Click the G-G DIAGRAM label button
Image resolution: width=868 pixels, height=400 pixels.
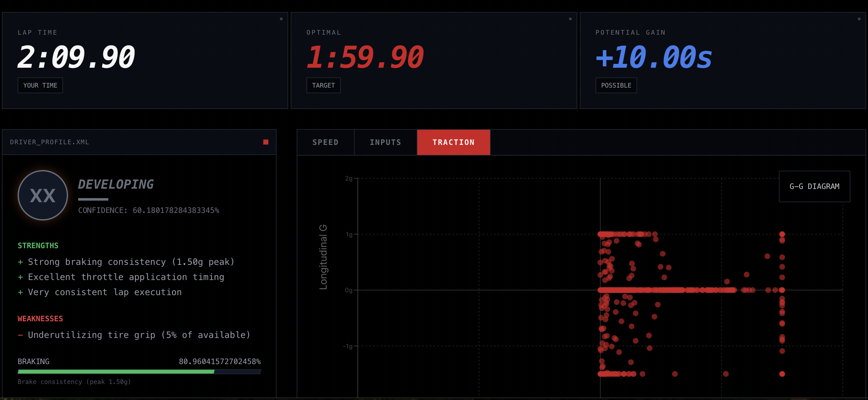point(814,186)
